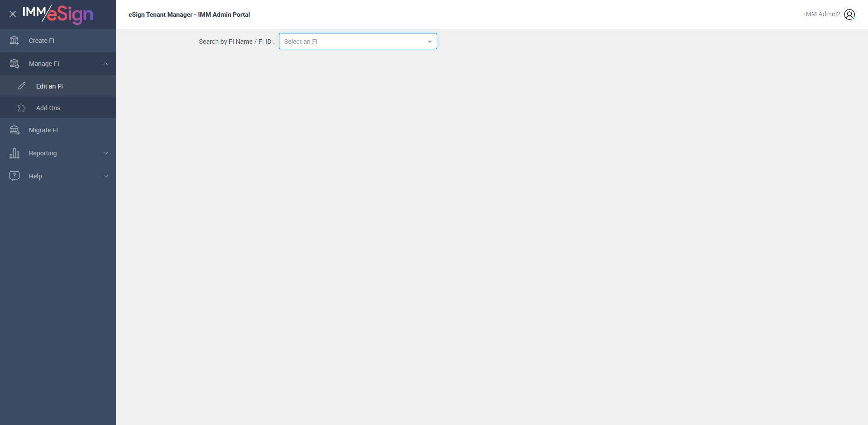Close the sidebar with the X icon

(x=13, y=14)
